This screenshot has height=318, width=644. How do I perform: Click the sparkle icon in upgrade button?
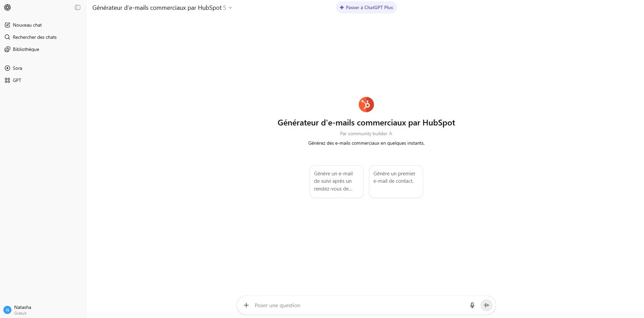pos(342,7)
